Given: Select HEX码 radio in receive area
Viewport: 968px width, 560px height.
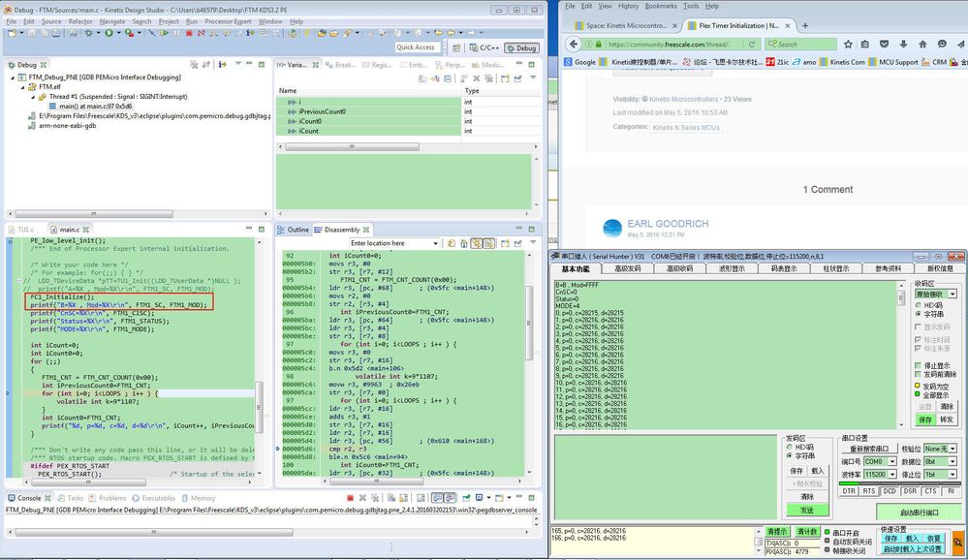Looking at the screenshot, I should click(x=918, y=305).
